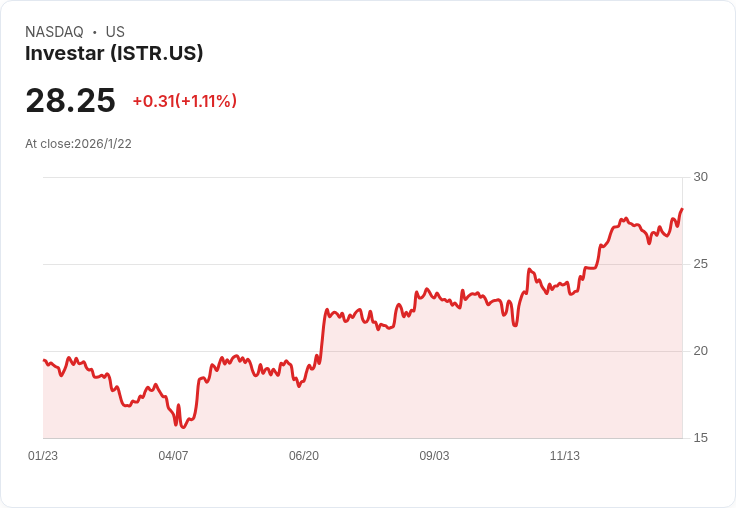Viewport: 736px width, 508px height.
Task: Click the US market label
Action: coord(115,32)
